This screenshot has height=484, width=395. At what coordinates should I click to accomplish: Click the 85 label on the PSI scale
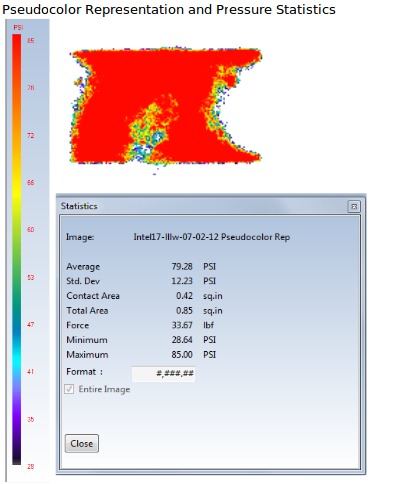tap(31, 41)
